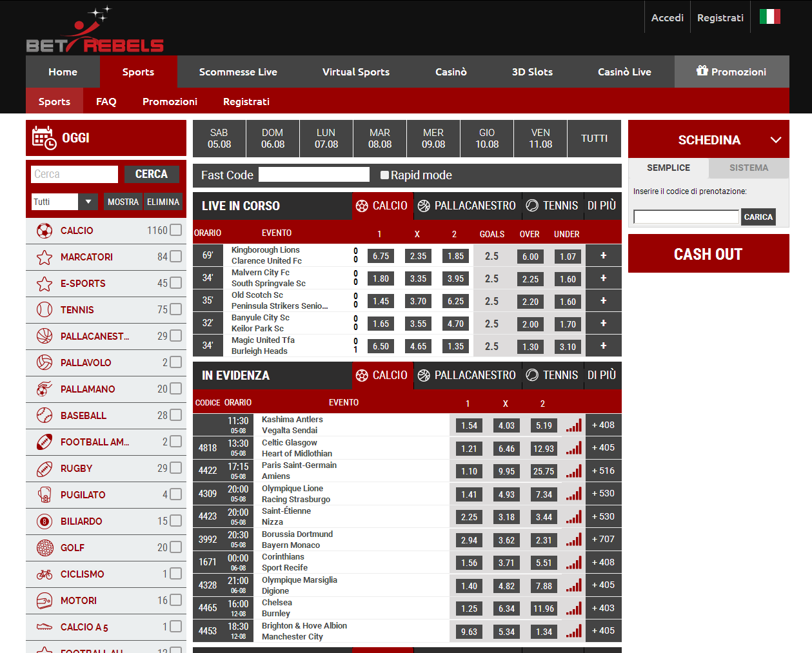Viewport: 812px width, 653px height.
Task: Click the BetRebels logo
Action: tap(95, 30)
